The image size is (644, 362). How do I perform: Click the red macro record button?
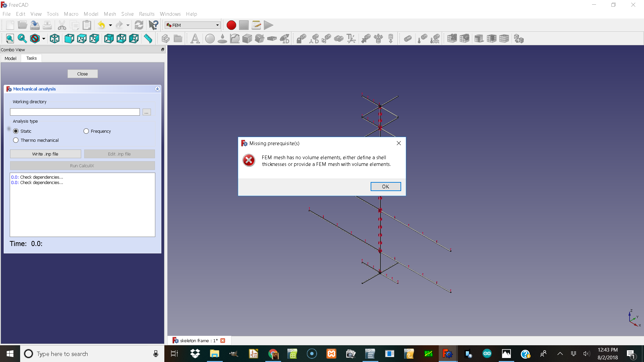click(231, 25)
